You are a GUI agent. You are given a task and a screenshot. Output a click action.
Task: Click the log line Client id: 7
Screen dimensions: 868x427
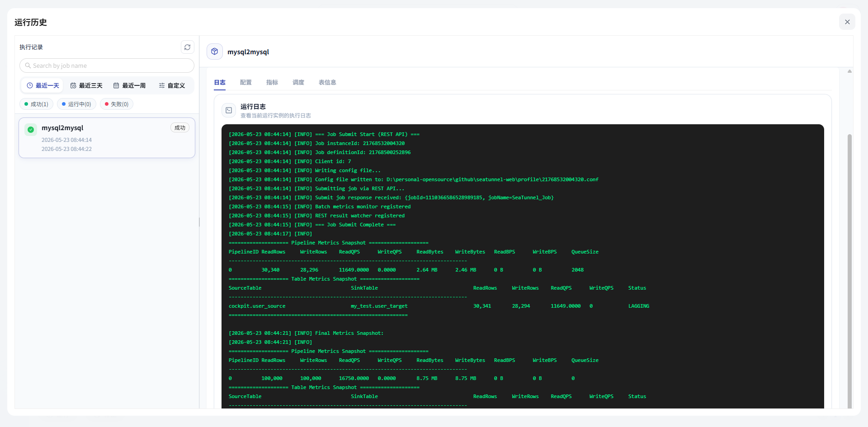290,161
